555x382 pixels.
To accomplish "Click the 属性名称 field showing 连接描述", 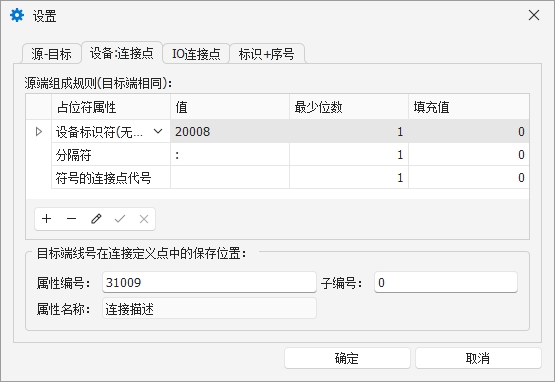I will tap(209, 308).
